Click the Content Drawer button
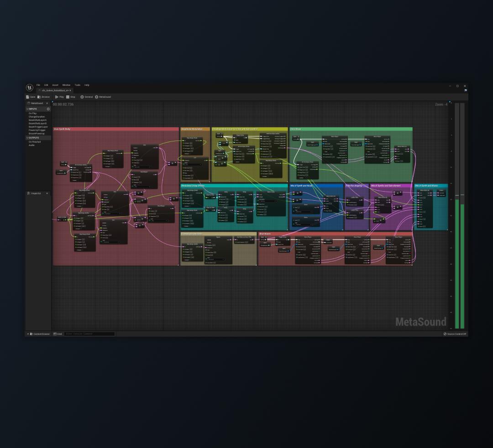 coord(38,334)
